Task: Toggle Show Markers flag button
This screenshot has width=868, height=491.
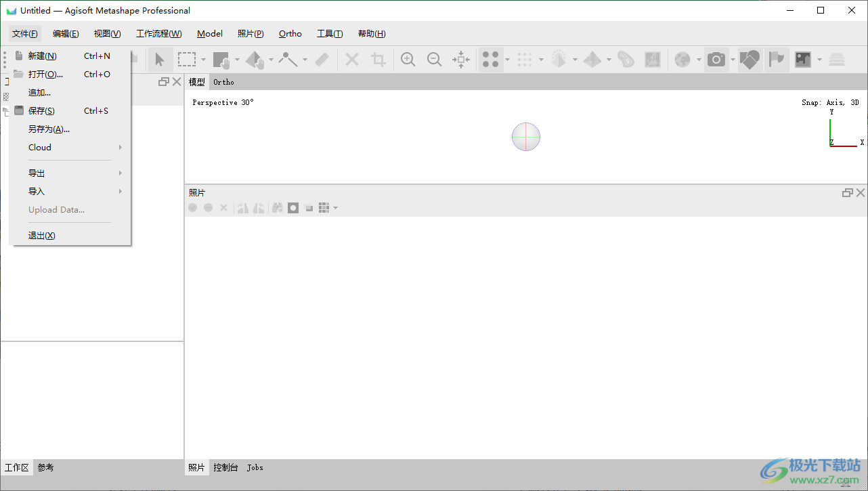Action: (x=777, y=60)
